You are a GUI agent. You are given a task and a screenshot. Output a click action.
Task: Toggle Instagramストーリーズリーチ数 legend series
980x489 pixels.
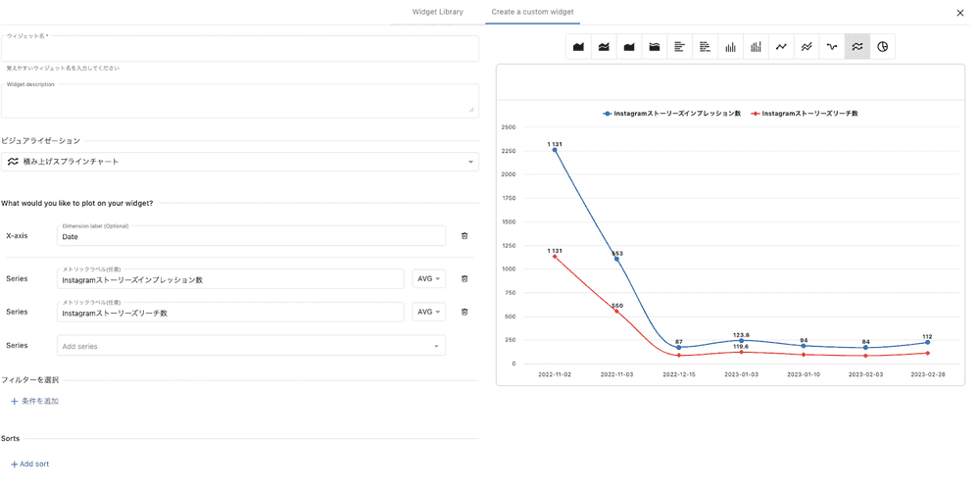pyautogui.click(x=805, y=114)
